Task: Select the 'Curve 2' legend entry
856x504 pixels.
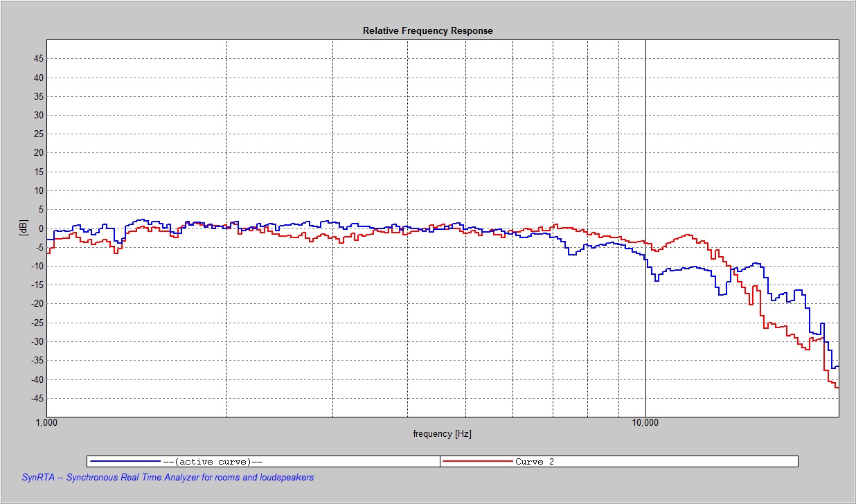Action: tap(534, 461)
